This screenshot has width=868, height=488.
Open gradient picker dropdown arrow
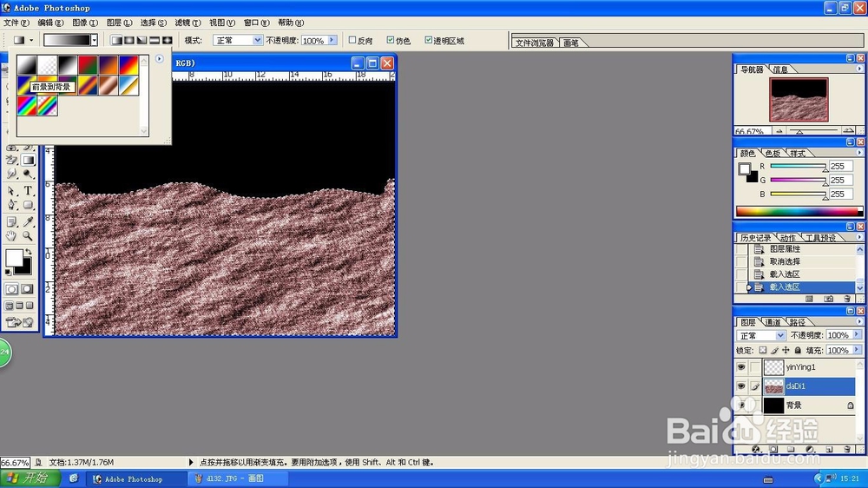[x=94, y=41]
